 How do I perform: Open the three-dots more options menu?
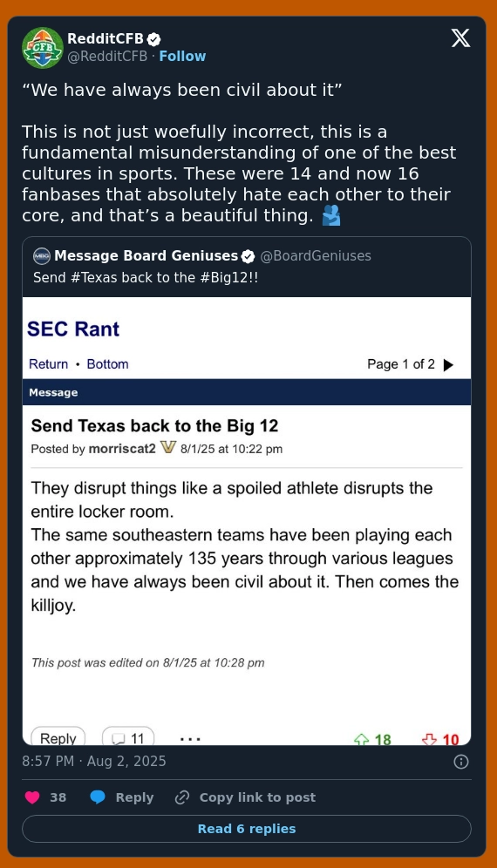190,739
